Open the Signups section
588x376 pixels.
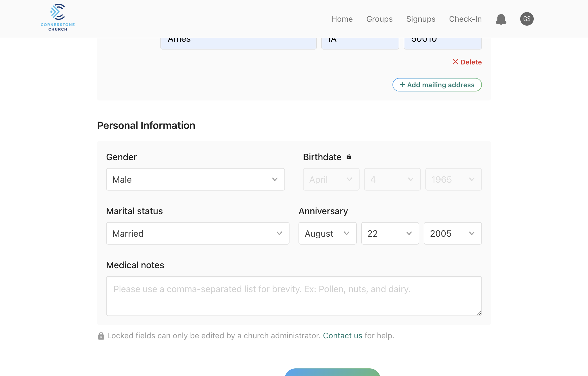click(421, 19)
